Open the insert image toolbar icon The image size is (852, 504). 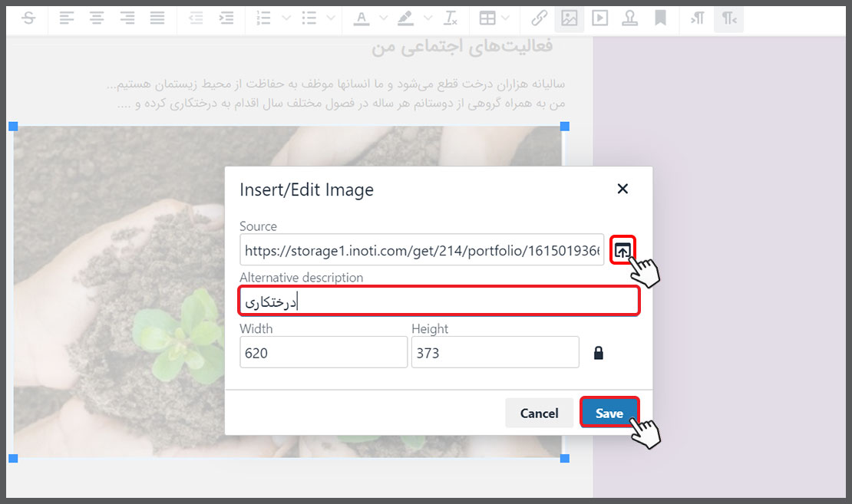click(569, 18)
